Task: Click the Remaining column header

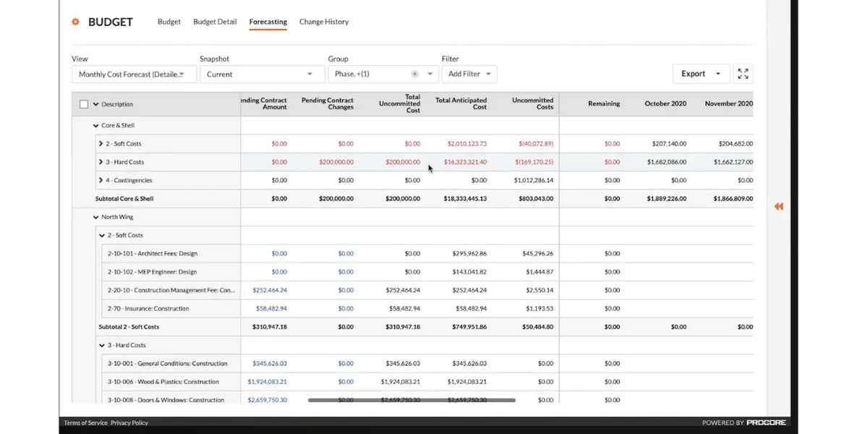Action: click(604, 104)
